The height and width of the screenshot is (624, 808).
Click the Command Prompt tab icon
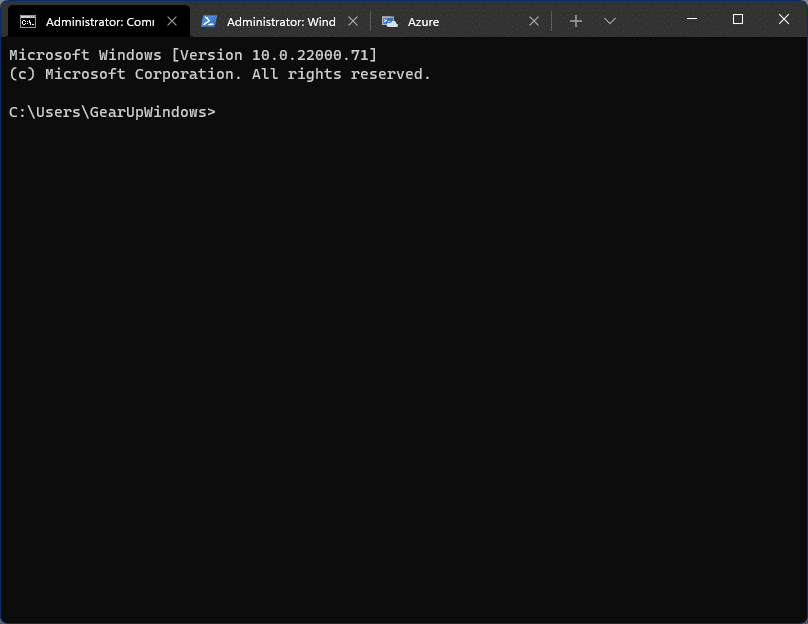point(28,22)
